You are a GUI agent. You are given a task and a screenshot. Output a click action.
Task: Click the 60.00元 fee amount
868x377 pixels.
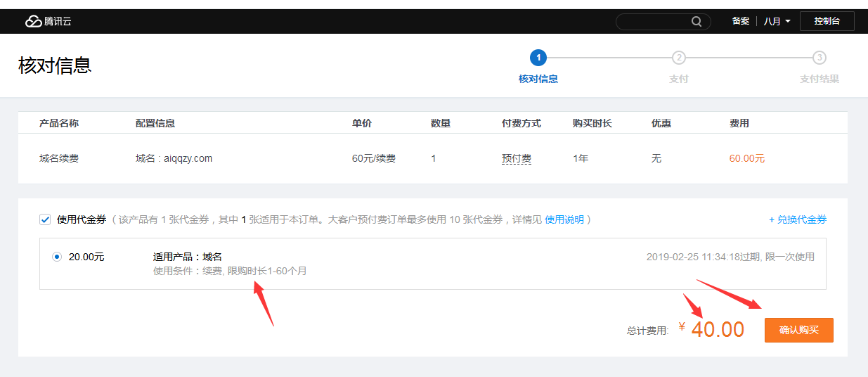(x=746, y=158)
